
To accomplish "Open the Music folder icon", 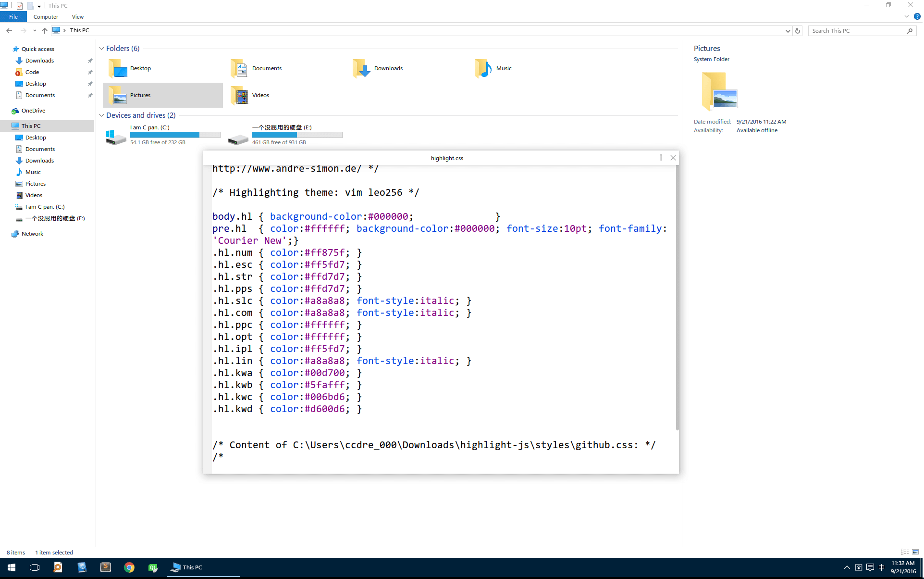I will (484, 67).
